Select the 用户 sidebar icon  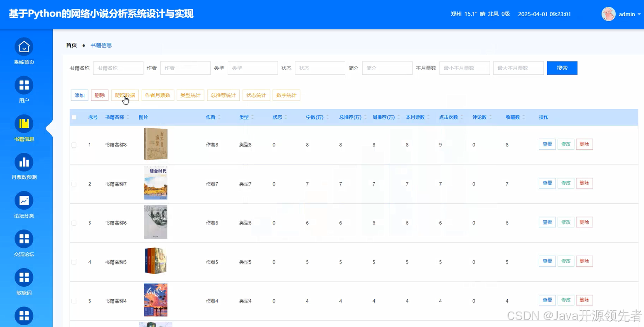[24, 85]
